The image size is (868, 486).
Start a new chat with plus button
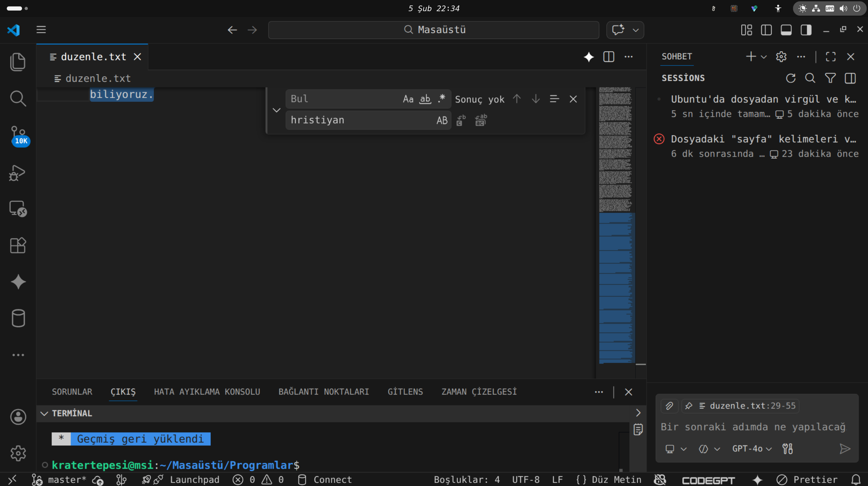751,57
